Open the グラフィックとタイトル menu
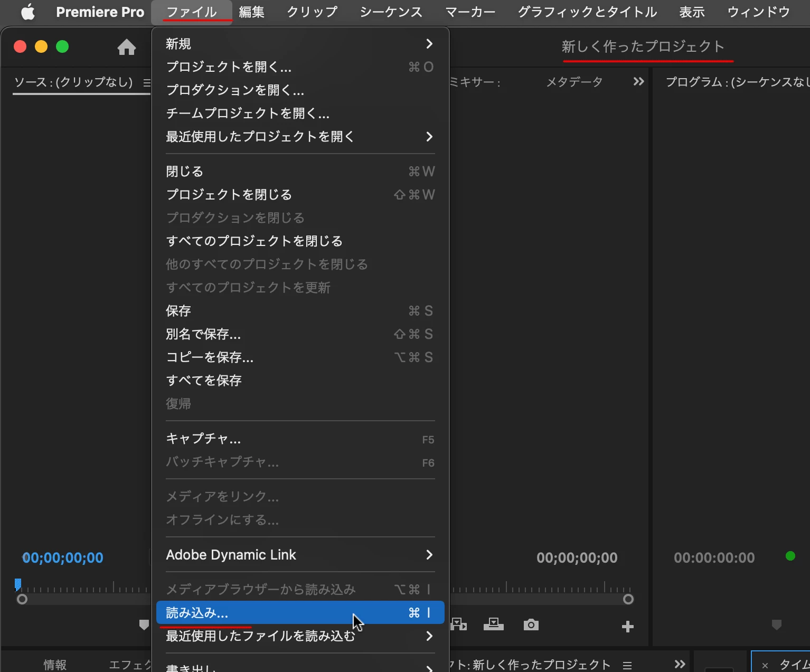 [587, 12]
